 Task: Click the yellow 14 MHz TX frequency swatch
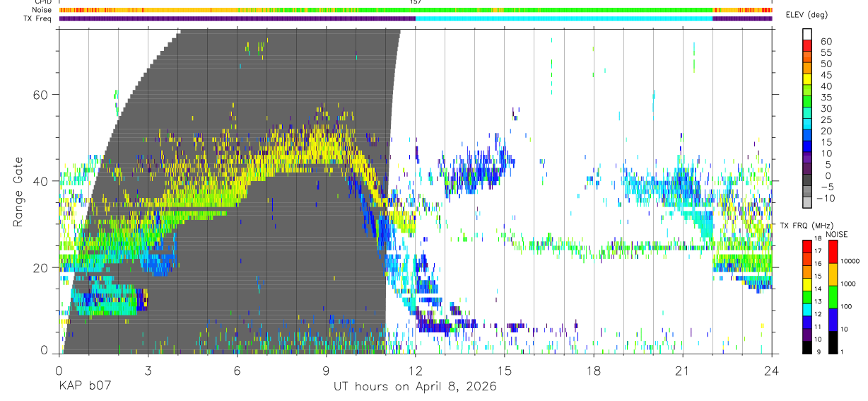click(807, 285)
